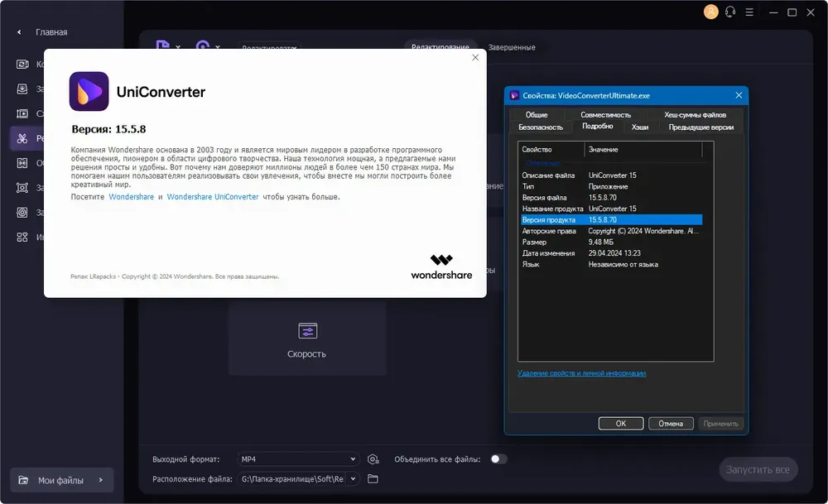Select the scissors Editor icon in sidebar
828x504 pixels.
[22, 138]
